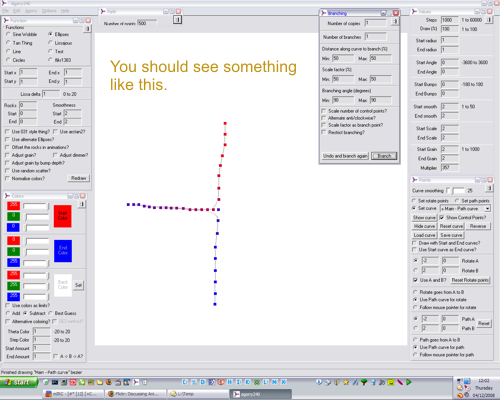Click the Windows Start button
The height and width of the screenshot is (400, 500).
[x=19, y=382]
